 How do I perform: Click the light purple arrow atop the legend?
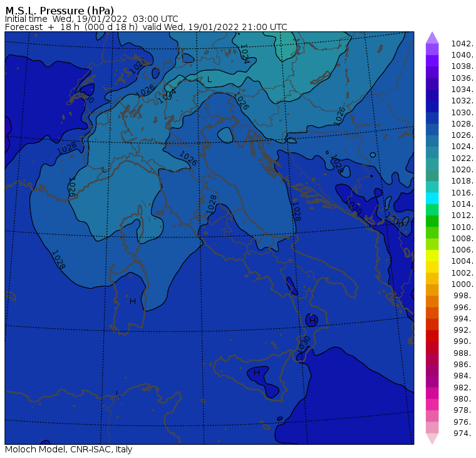pos(432,38)
